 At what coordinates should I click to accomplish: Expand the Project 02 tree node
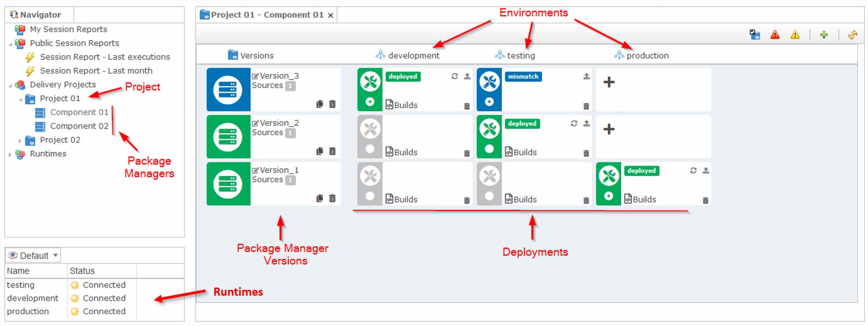point(20,141)
